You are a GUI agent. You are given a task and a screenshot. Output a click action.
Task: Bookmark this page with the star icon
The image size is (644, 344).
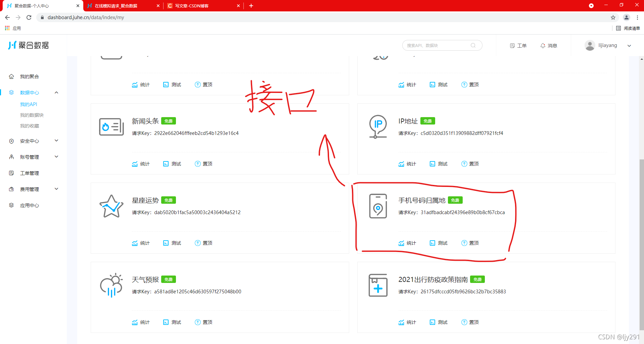pos(613,17)
